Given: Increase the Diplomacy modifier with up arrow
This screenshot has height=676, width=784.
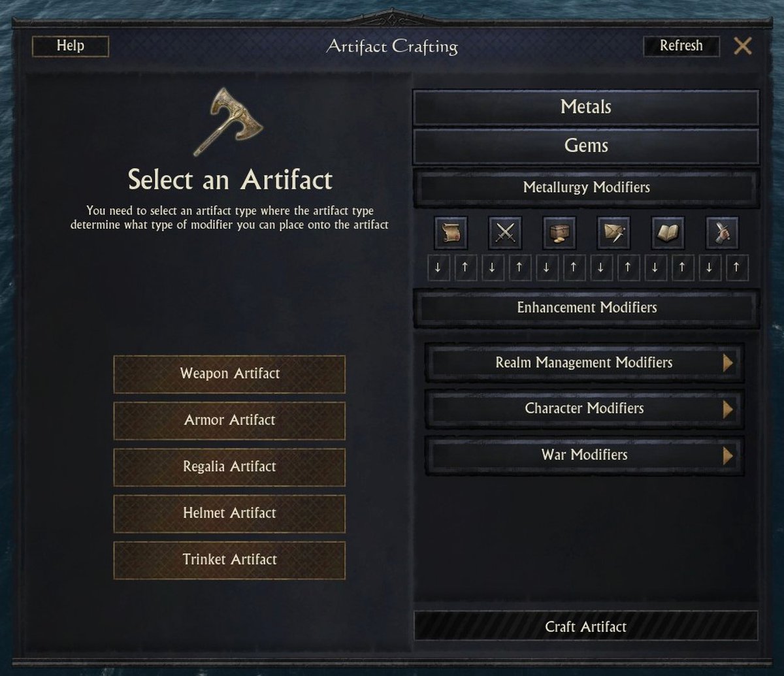Looking at the screenshot, I should pyautogui.click(x=465, y=268).
